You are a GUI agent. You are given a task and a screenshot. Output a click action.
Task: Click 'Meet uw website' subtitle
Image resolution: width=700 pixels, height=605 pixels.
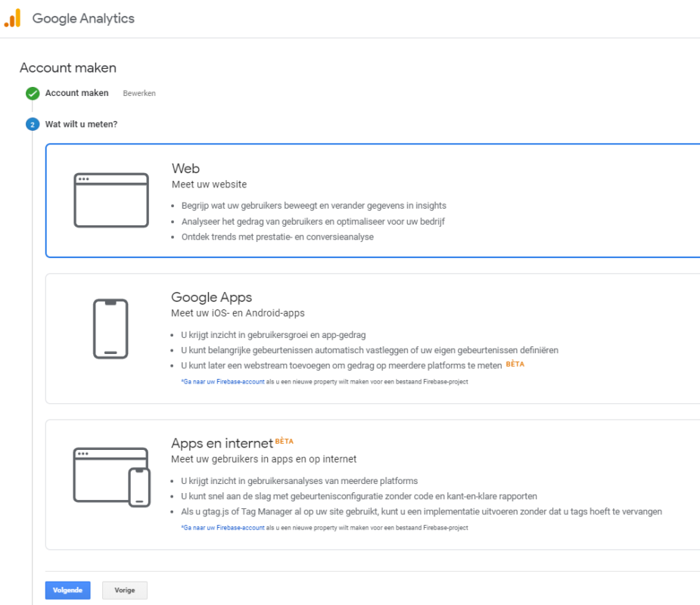[210, 185]
